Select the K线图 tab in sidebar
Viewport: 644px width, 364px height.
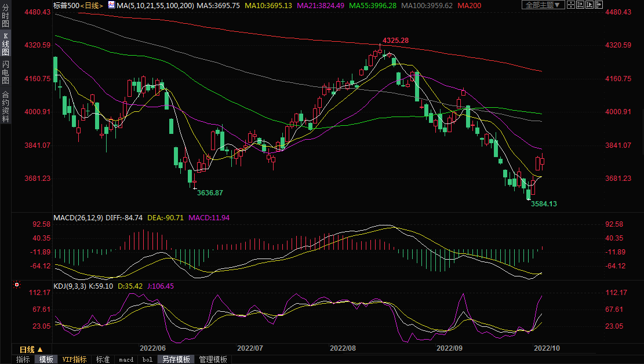point(6,44)
